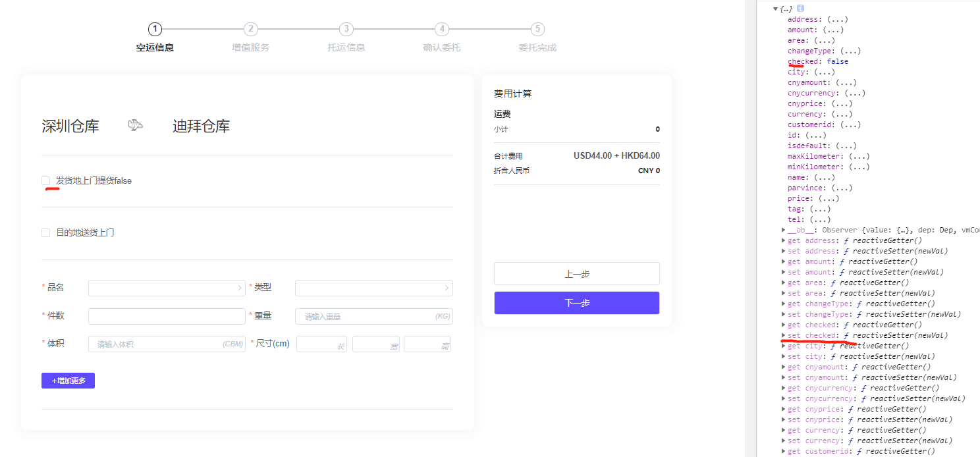Click the step 1 circle in the progress stepper
Image resolution: width=980 pixels, height=457 pixels.
(x=155, y=29)
